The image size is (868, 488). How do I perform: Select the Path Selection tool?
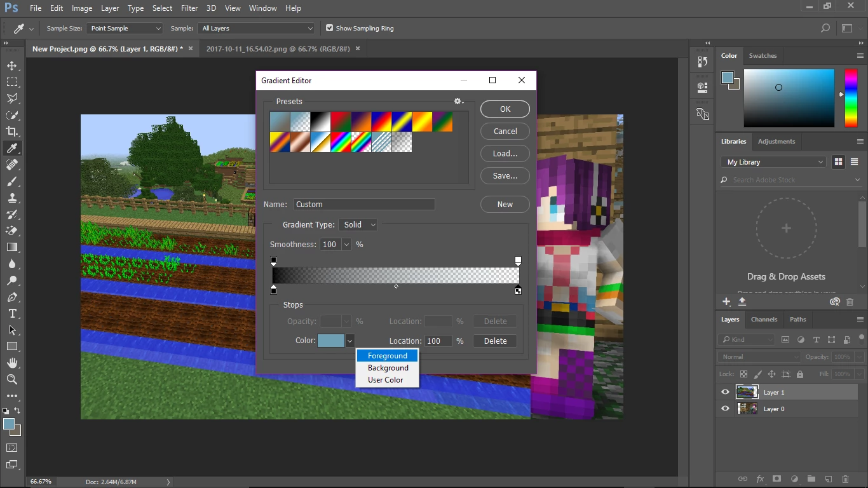point(12,330)
